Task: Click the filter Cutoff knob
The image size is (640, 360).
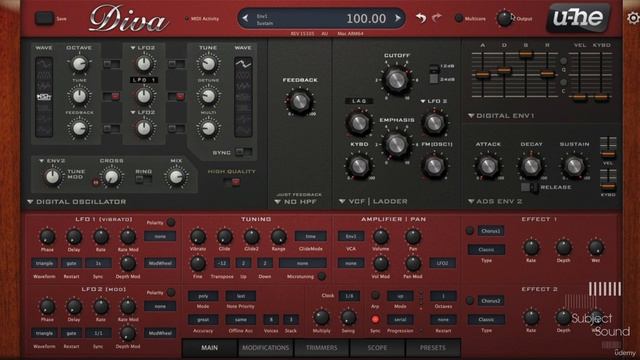Action: click(396, 80)
